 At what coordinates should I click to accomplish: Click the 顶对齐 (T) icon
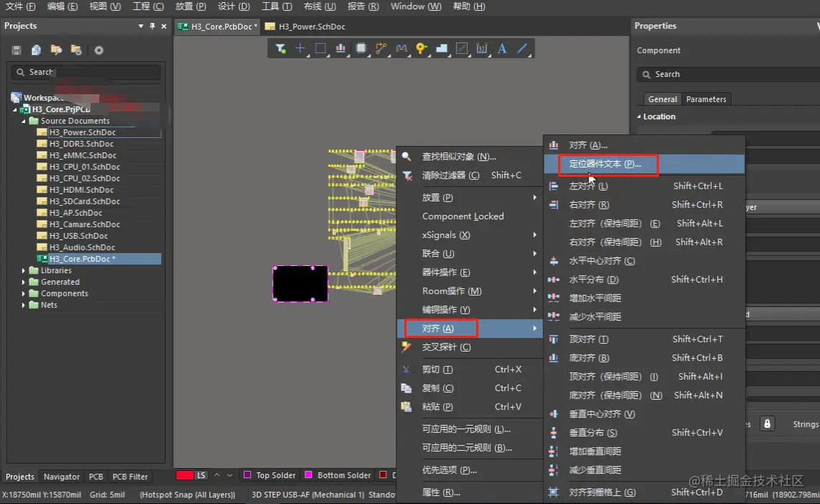[x=554, y=339]
